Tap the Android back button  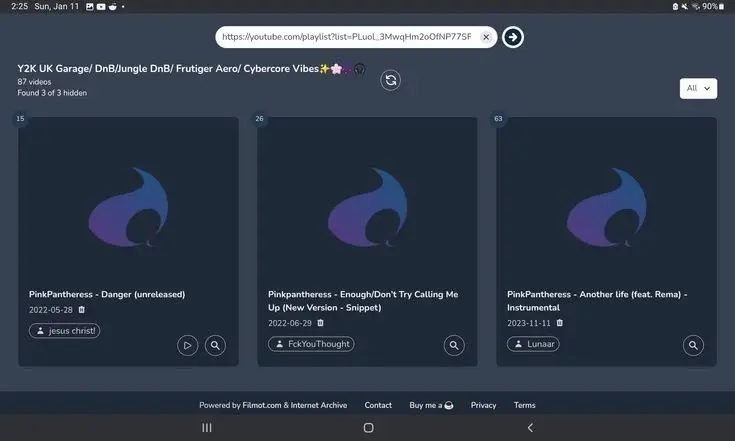(530, 427)
